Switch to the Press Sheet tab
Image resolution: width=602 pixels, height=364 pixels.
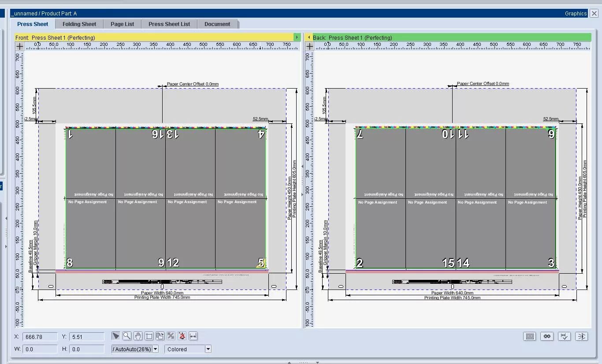click(33, 24)
